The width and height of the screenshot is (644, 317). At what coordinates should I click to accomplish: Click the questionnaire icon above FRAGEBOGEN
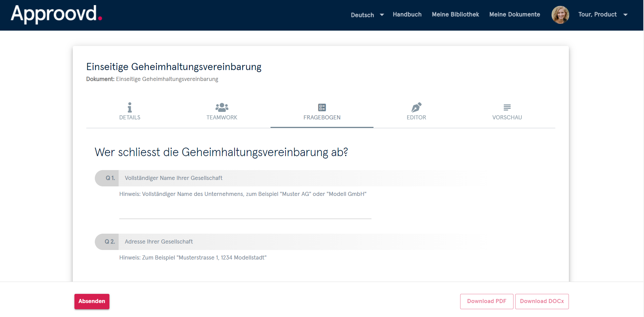point(321,107)
